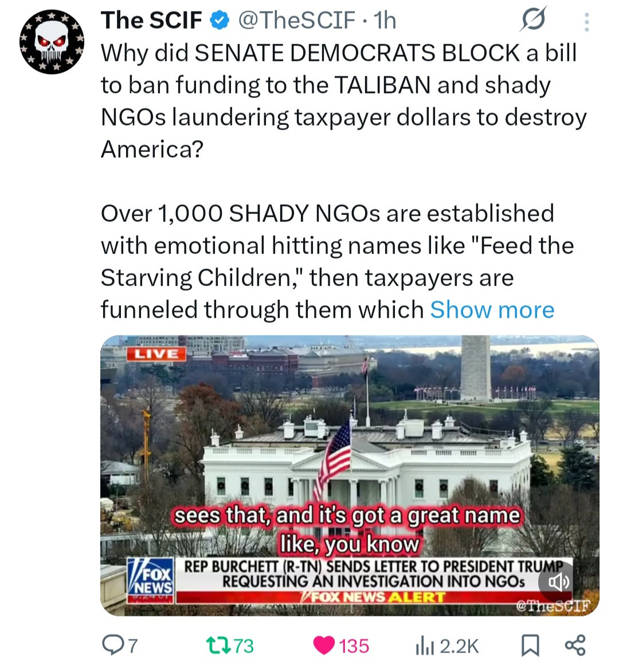Unlike the post via pink heart
The width and height of the screenshot is (619, 672).
[324, 646]
